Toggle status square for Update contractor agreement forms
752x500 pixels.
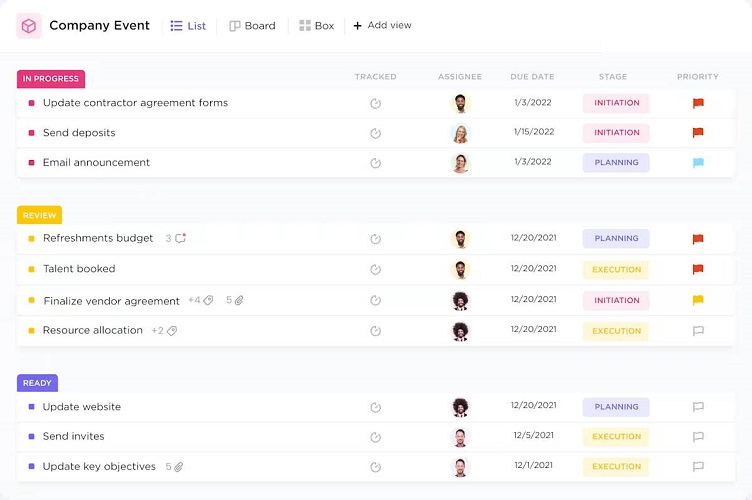tap(32, 103)
